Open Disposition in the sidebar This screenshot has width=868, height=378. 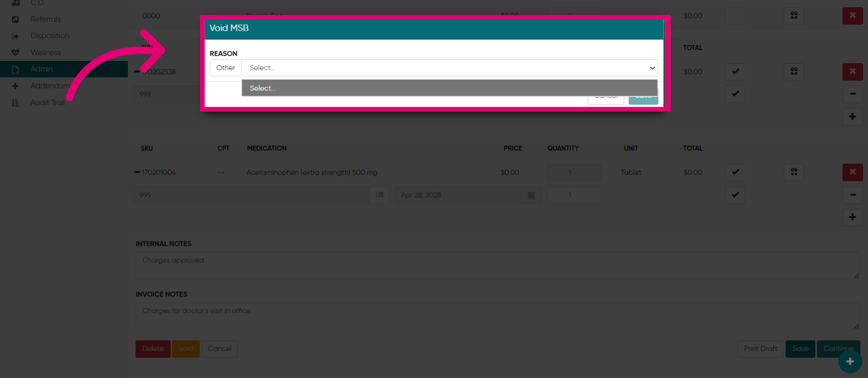pyautogui.click(x=50, y=36)
